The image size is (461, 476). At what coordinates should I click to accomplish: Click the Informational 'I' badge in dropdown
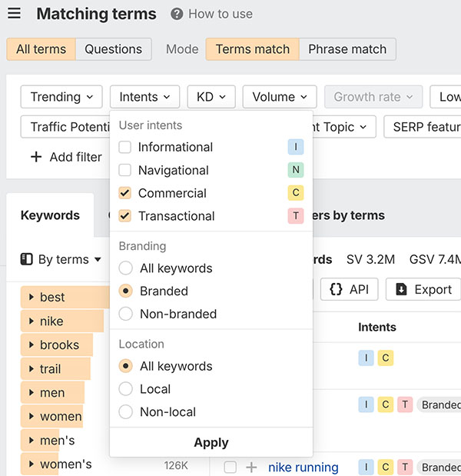click(296, 147)
